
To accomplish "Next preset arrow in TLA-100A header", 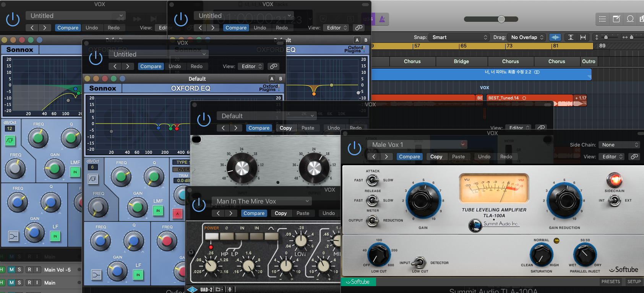I will [x=386, y=156].
